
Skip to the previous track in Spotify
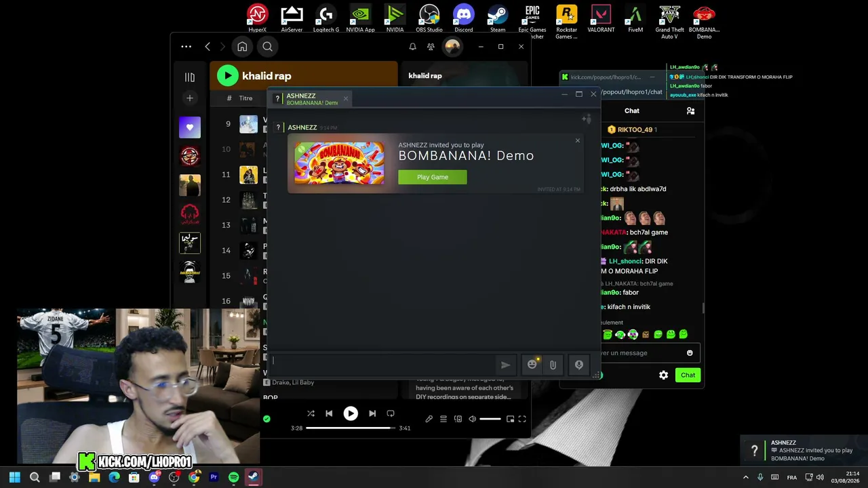[329, 413]
